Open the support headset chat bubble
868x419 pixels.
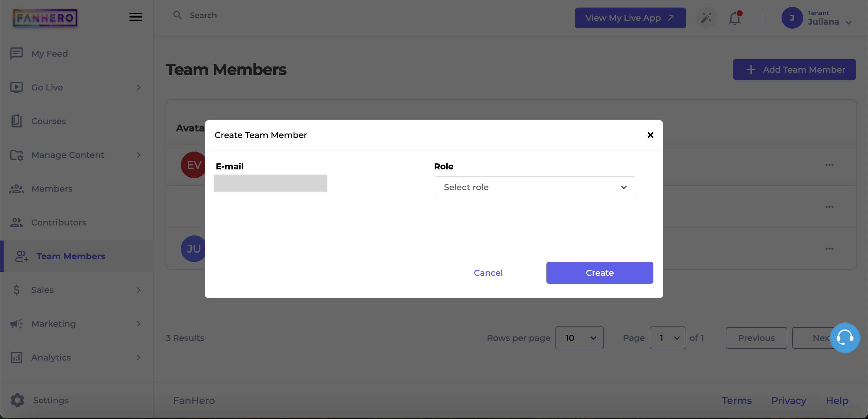[x=845, y=337]
